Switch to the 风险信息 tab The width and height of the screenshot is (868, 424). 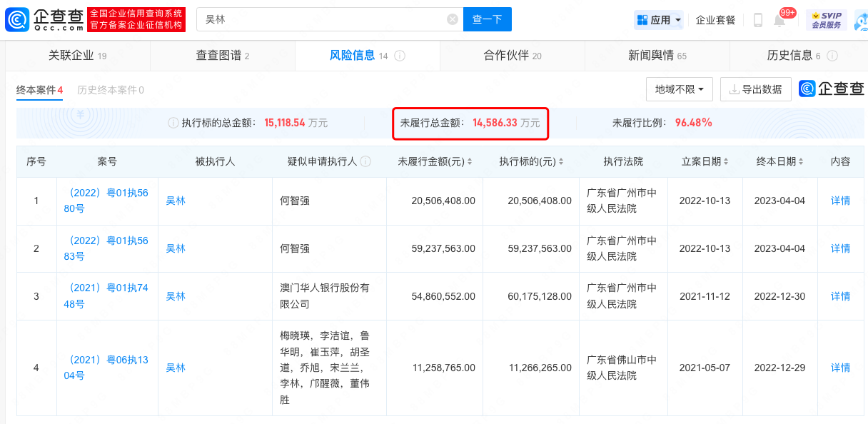point(368,56)
